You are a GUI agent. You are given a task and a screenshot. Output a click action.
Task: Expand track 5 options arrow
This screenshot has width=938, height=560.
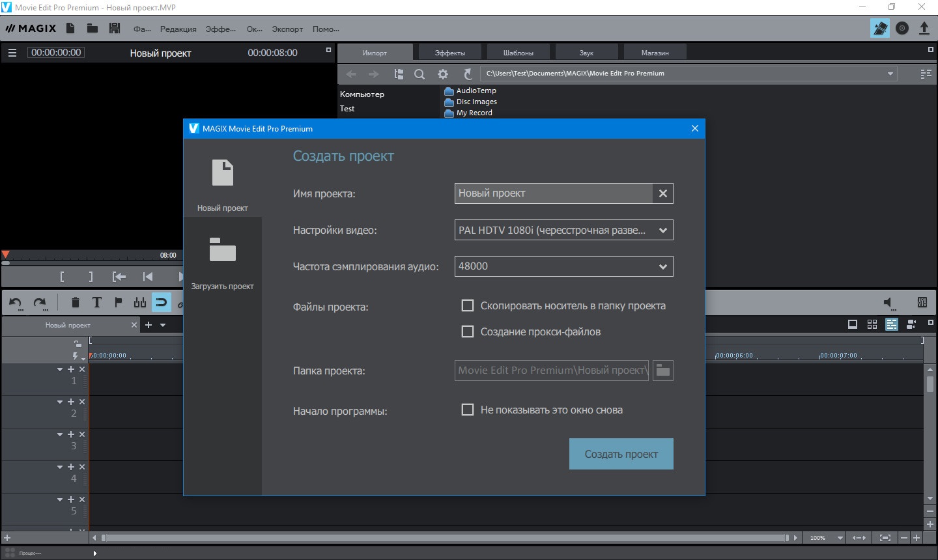pyautogui.click(x=60, y=499)
